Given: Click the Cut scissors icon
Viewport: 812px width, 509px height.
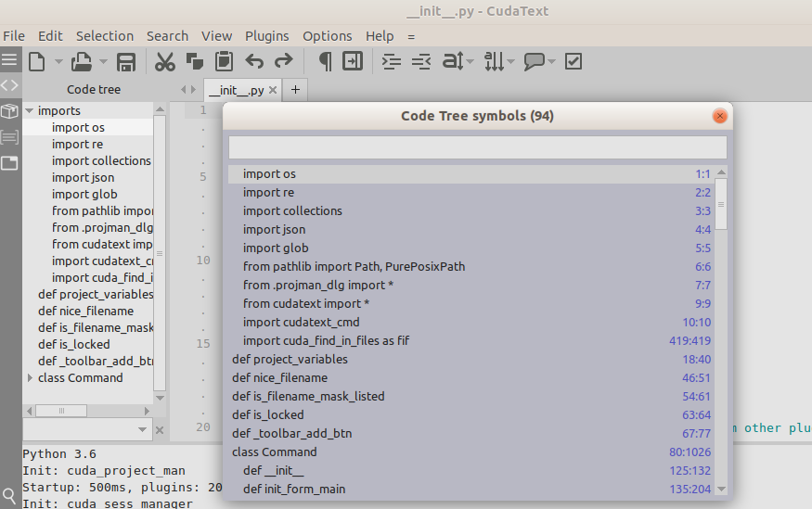Looking at the screenshot, I should click(165, 62).
